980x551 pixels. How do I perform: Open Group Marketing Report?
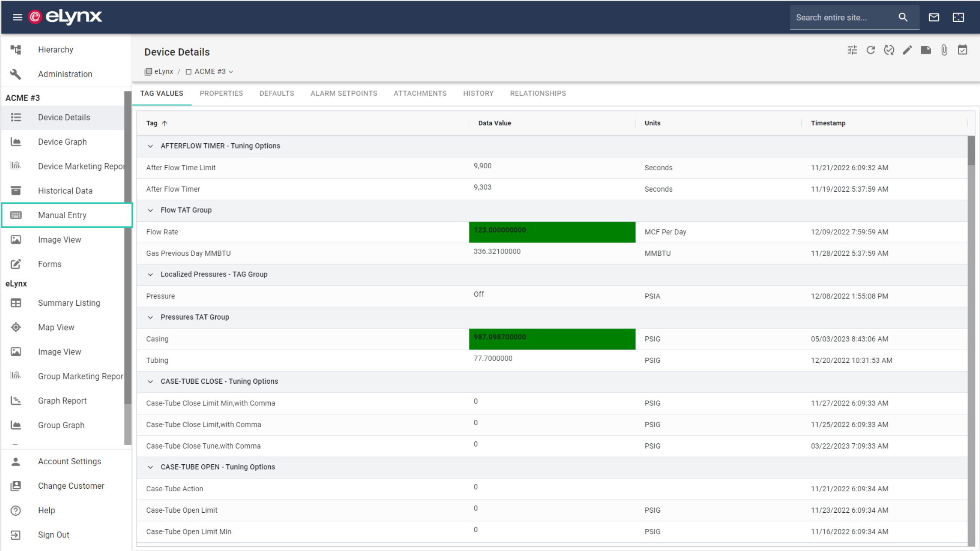[x=63, y=376]
